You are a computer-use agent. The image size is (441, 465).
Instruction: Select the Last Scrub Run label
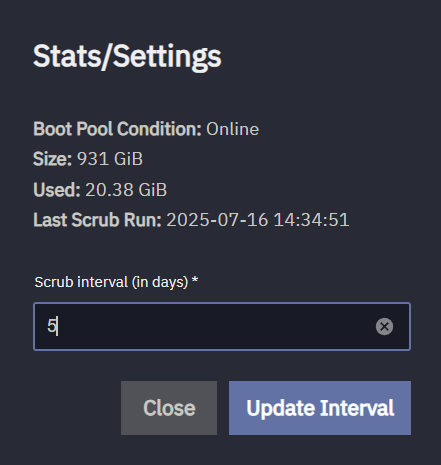[x=97, y=220]
